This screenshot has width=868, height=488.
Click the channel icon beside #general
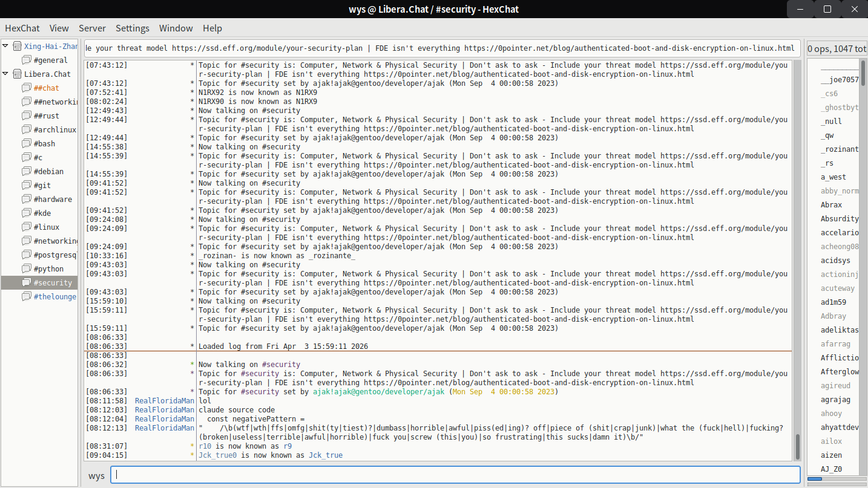click(x=27, y=60)
